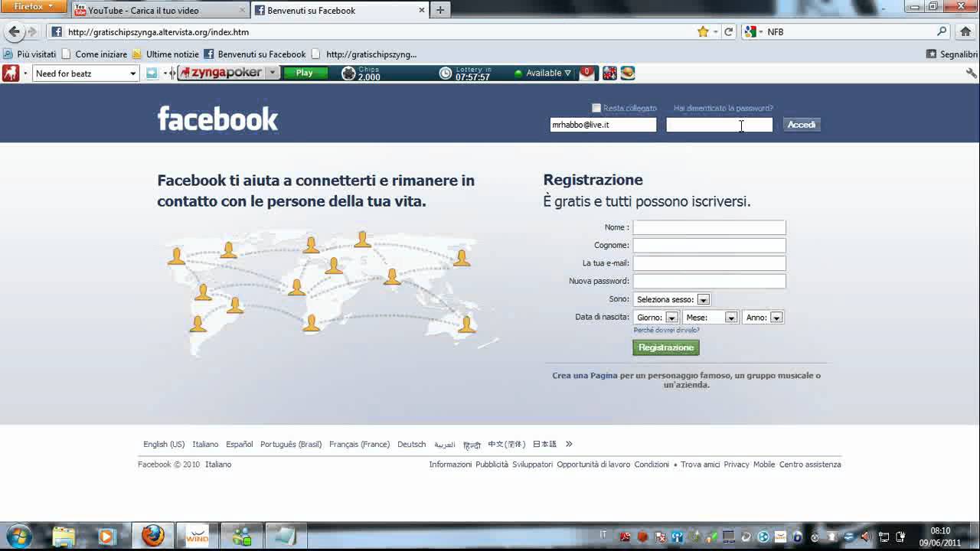Expand more languages with double chevron
The image size is (980, 551).
pyautogui.click(x=569, y=444)
